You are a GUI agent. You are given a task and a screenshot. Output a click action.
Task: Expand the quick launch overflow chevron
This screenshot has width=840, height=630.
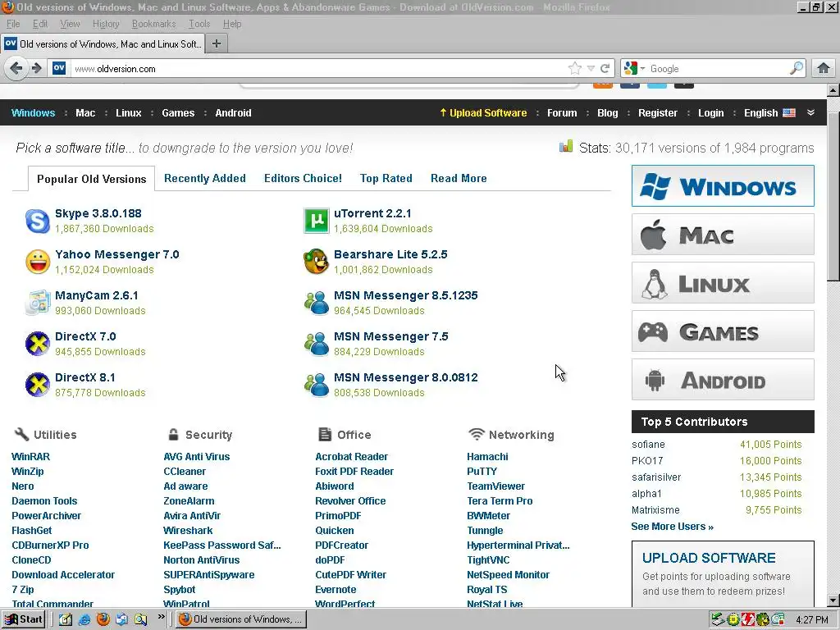click(162, 617)
